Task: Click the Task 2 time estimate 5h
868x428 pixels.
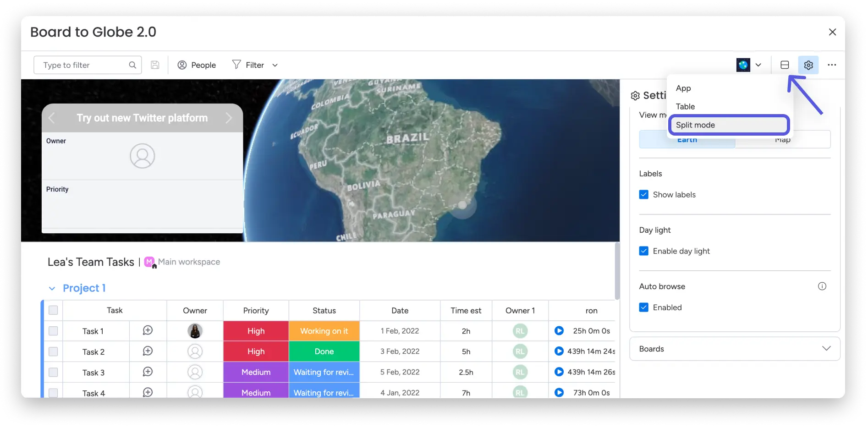Action: [x=466, y=351]
